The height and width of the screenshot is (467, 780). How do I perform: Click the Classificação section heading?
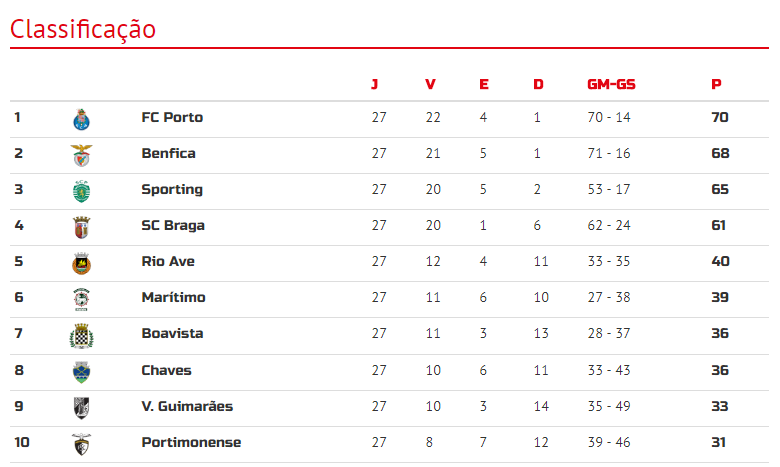(x=83, y=29)
